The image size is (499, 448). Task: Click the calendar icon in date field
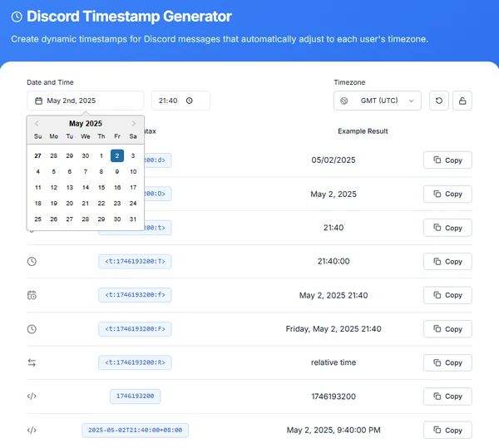(38, 101)
